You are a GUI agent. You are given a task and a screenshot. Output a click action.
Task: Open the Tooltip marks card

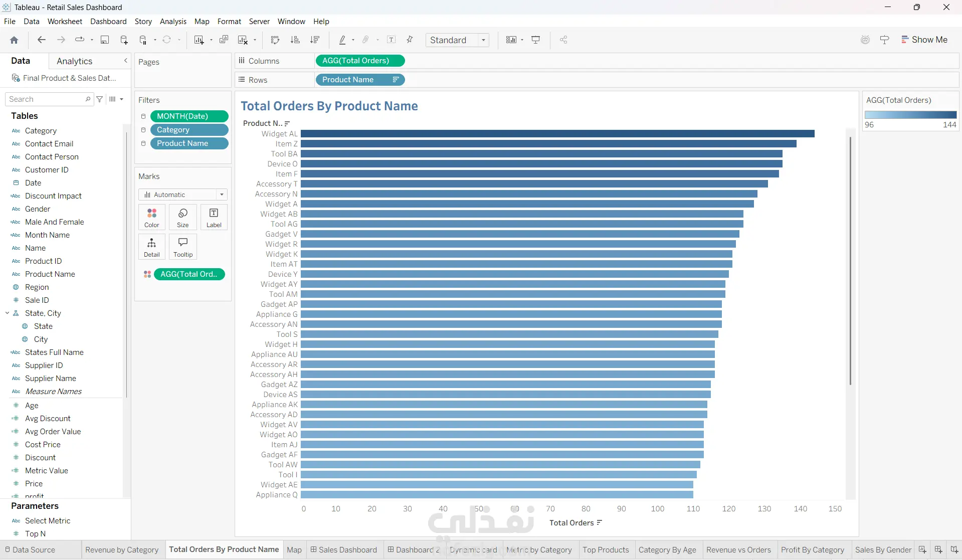click(x=183, y=247)
